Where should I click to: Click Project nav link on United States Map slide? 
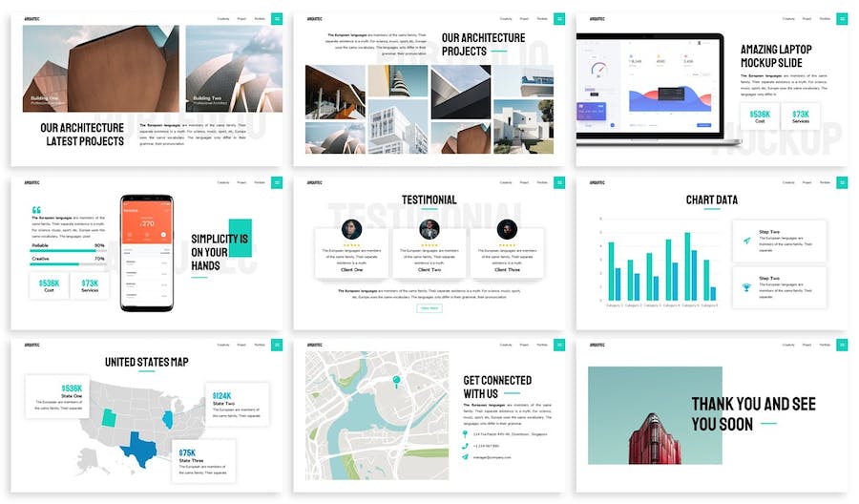point(241,344)
